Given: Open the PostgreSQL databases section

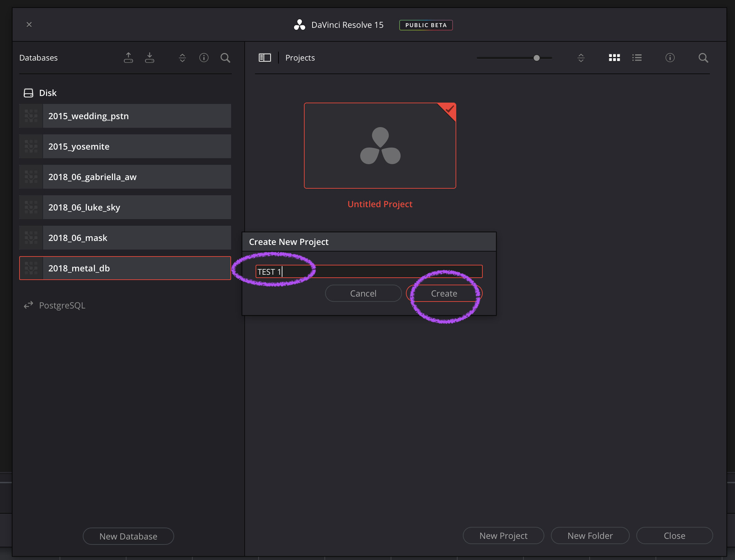Looking at the screenshot, I should [62, 305].
